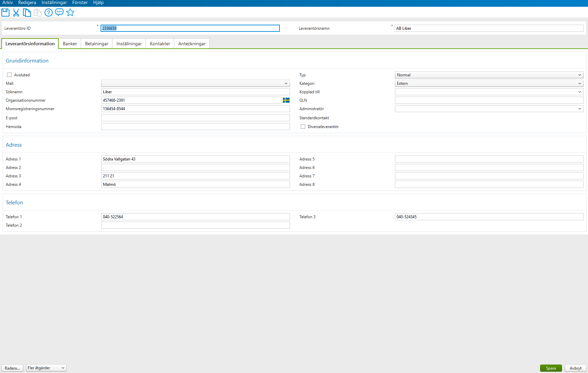Open the feedback speech bubble icon
The height and width of the screenshot is (373, 588).
[59, 13]
